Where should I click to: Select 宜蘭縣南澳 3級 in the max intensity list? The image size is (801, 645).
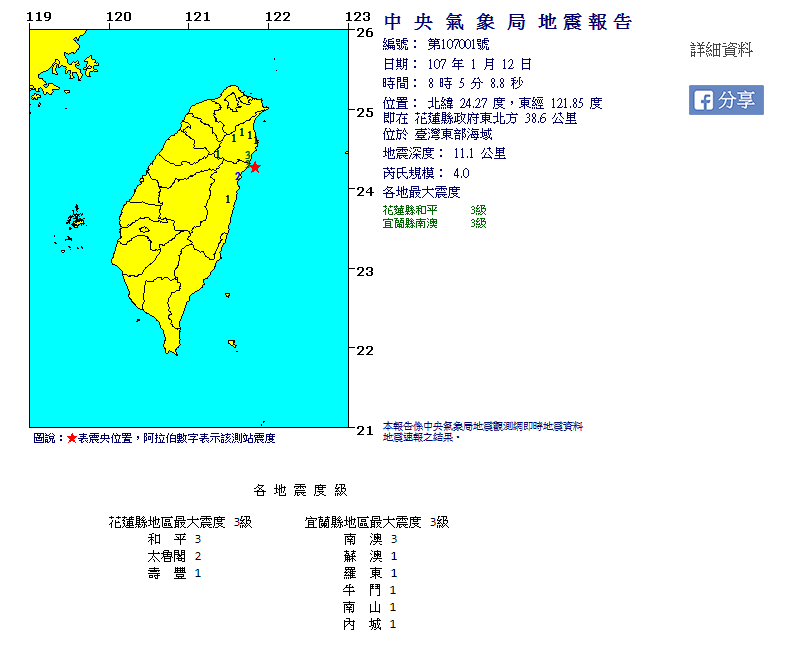(434, 224)
